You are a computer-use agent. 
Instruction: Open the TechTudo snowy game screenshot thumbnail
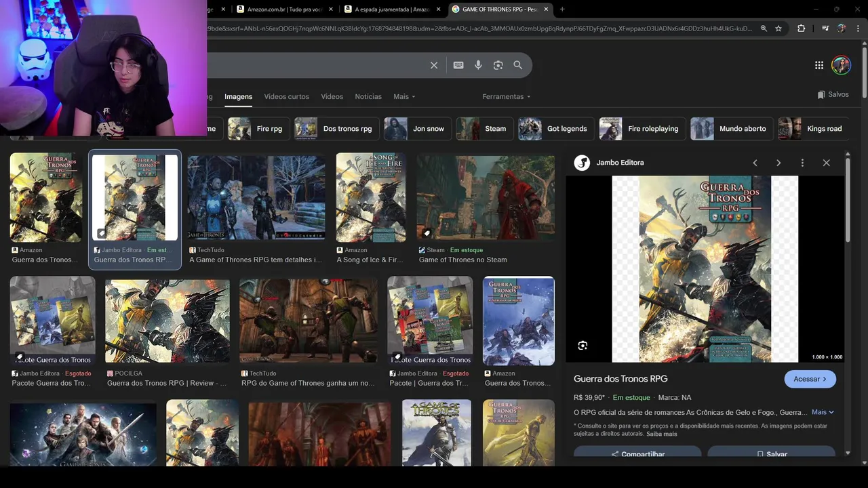pos(256,199)
